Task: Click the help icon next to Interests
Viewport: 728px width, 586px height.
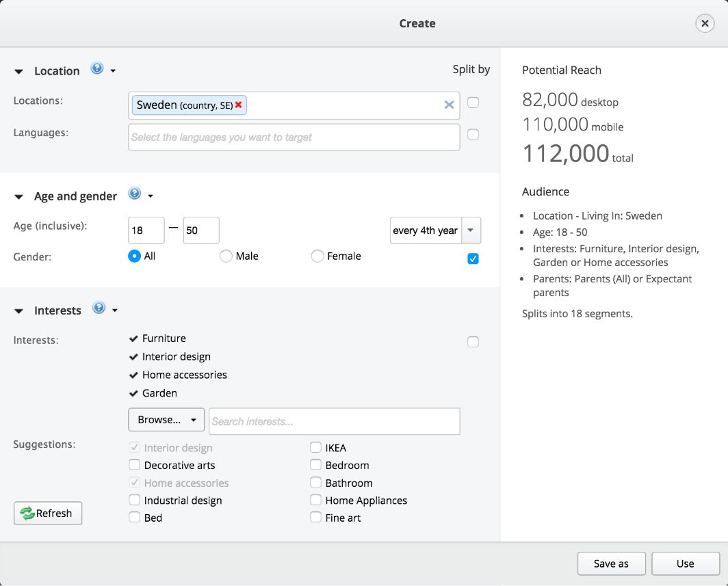Action: 99,308
